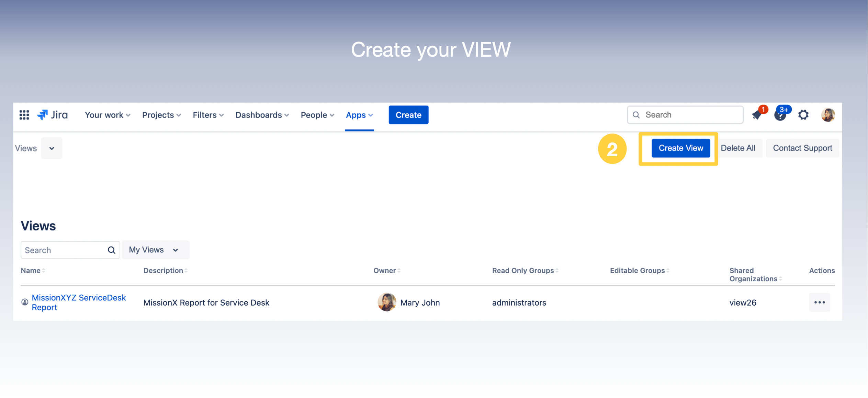Click your profile avatar
The height and width of the screenshot is (398, 868).
[x=828, y=115]
